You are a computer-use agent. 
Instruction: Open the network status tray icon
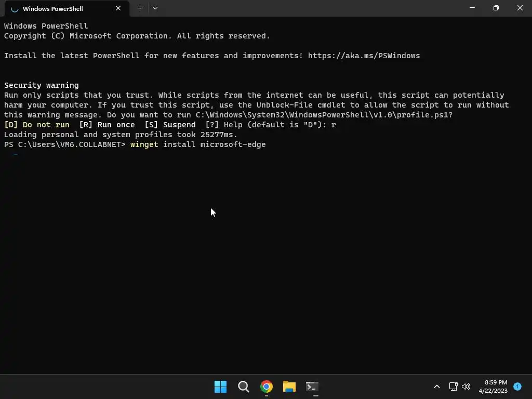pyautogui.click(x=453, y=387)
